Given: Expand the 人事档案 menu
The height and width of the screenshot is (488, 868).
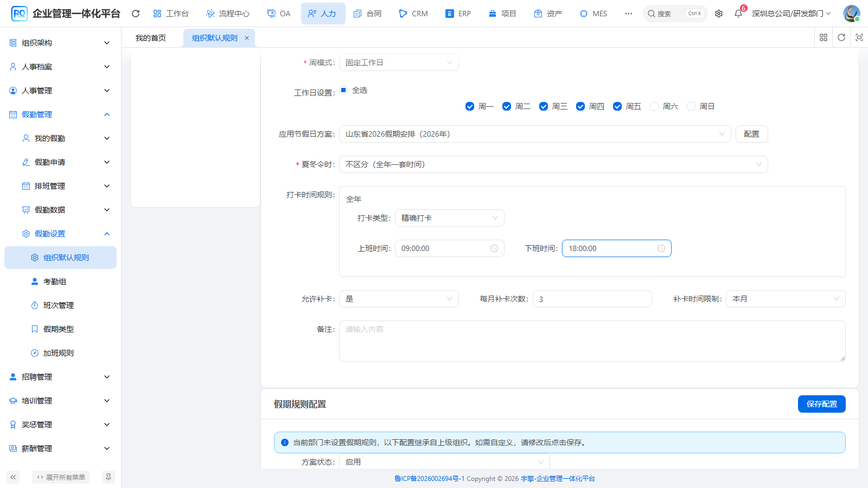Looking at the screenshot, I should point(60,67).
